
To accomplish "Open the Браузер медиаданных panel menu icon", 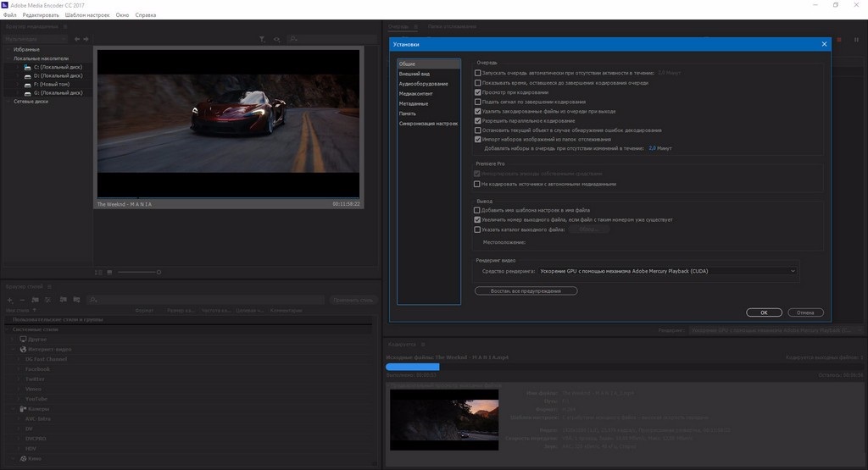I will (x=64, y=26).
